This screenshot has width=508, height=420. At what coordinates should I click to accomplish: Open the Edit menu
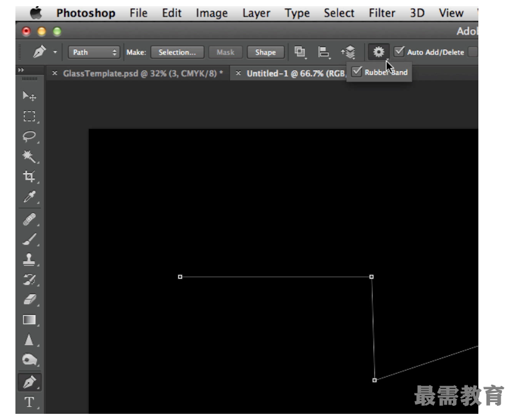click(x=172, y=13)
